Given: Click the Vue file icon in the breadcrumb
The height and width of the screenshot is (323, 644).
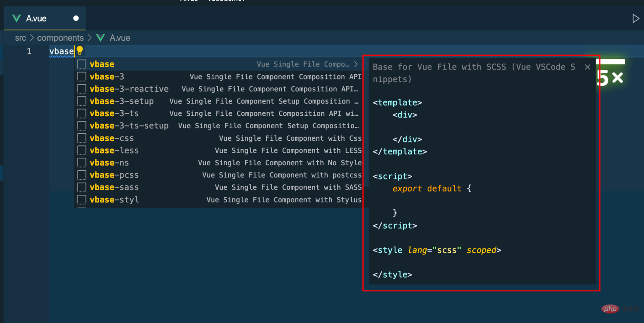Looking at the screenshot, I should click(x=100, y=38).
